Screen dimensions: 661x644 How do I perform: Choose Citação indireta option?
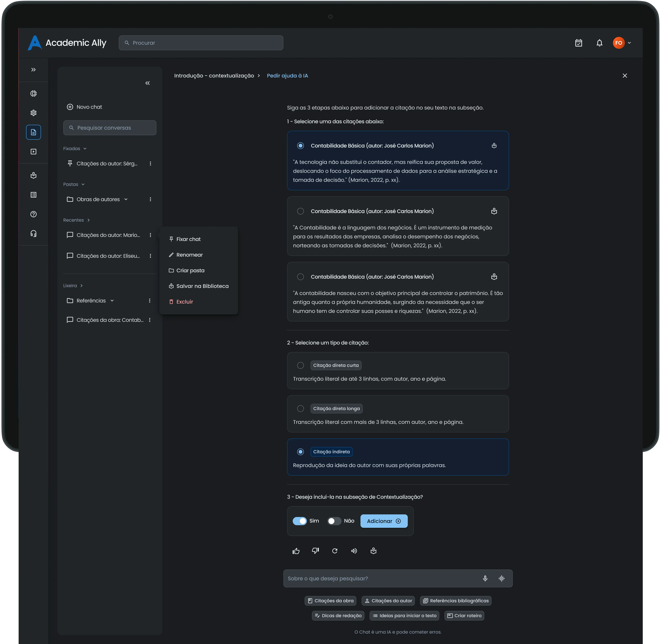click(x=300, y=452)
